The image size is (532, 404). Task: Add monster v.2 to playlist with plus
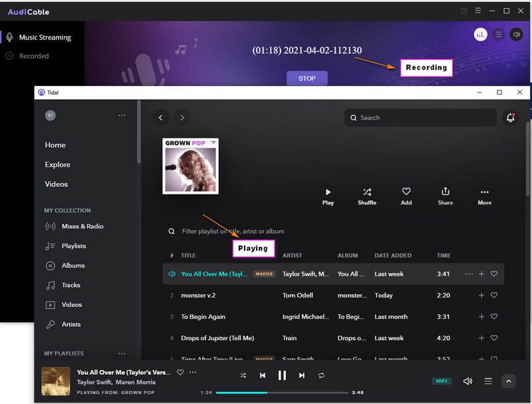pos(481,296)
